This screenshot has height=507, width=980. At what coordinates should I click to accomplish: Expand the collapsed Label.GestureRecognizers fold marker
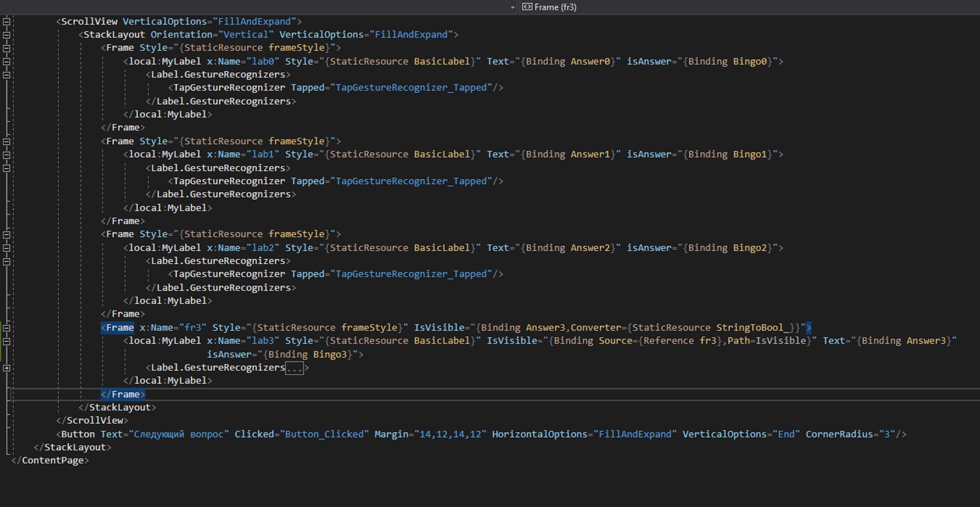7,368
